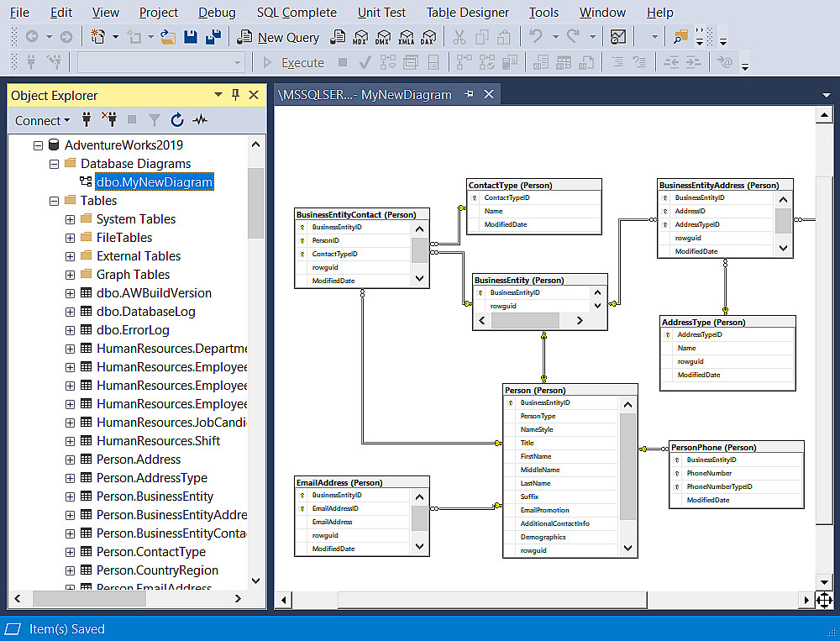The image size is (840, 641).
Task: Collapse the AdventureWorks2019 database node
Action: [x=38, y=145]
